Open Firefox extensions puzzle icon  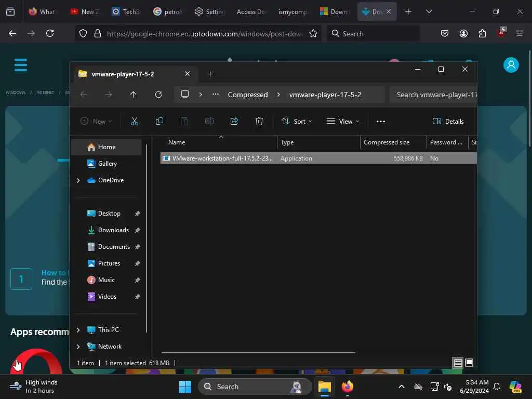pyautogui.click(x=482, y=33)
